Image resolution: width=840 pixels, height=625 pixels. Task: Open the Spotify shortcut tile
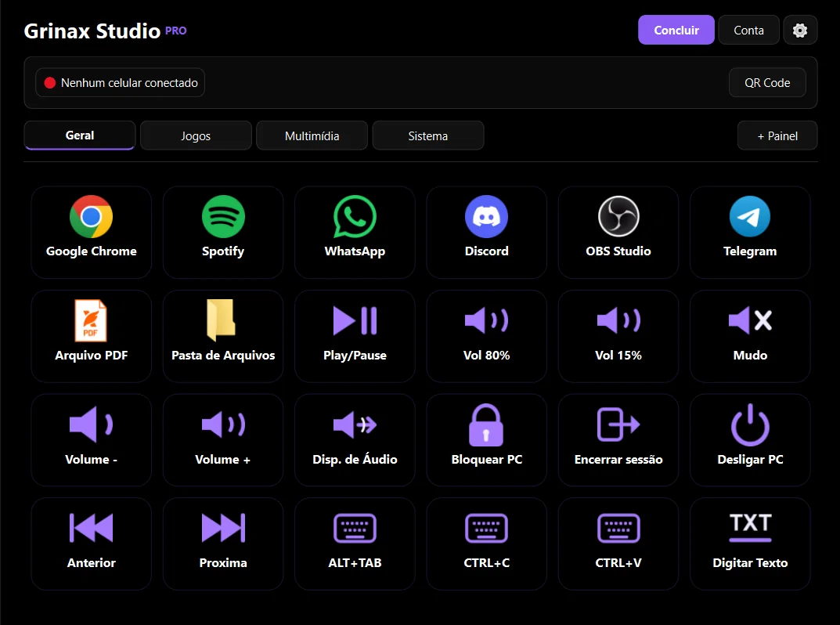coord(223,232)
